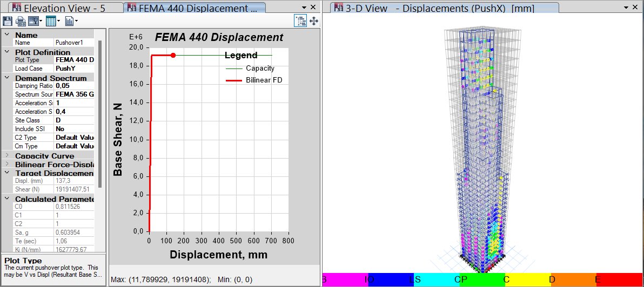Open the image export dropdown arrow

41,21
